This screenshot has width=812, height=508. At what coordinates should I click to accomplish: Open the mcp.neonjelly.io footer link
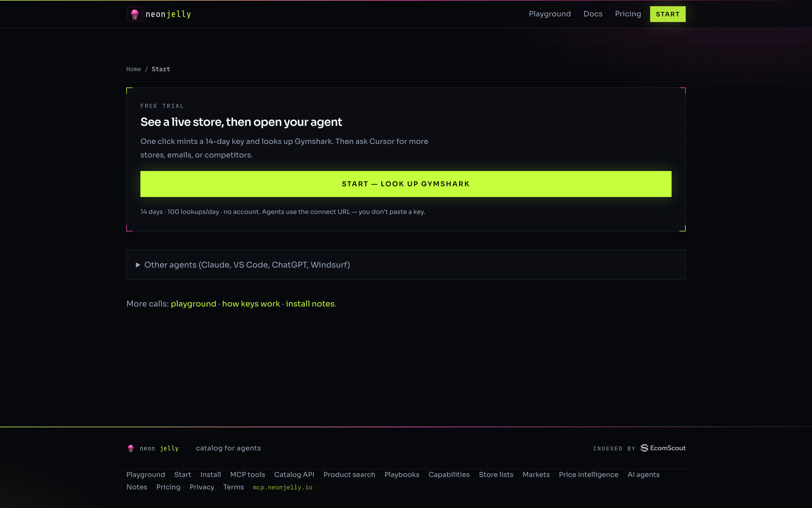coord(283,487)
